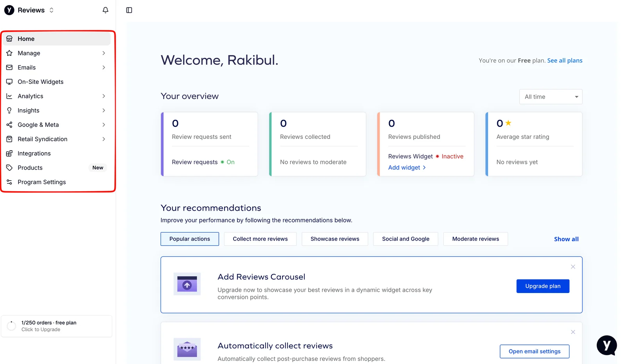This screenshot has height=364, width=625.
Task: Follow the See all plans link
Action: 565,60
